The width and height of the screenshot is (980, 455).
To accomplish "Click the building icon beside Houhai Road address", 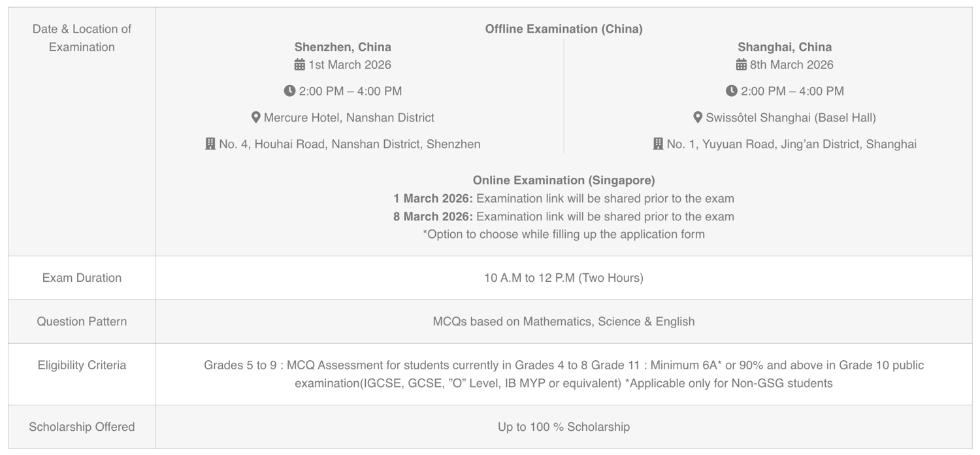I will coord(210,144).
